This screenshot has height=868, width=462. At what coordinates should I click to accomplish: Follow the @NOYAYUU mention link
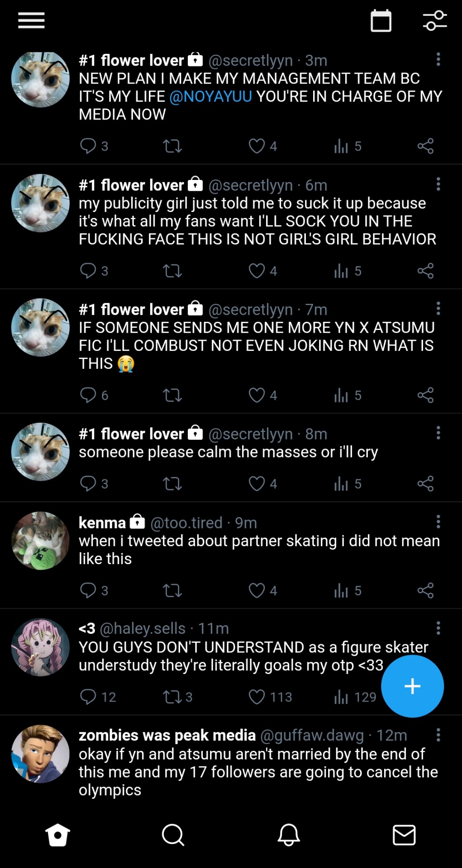coord(210,96)
